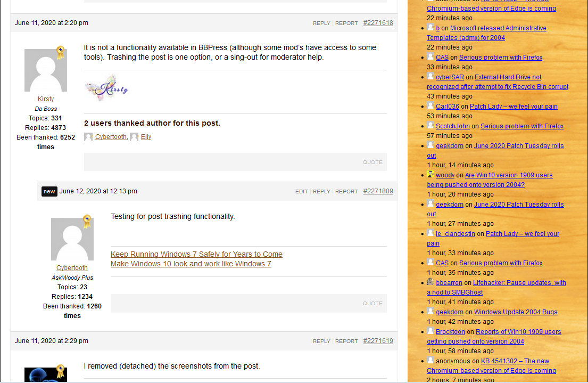Quote Cybertooth's testing post

[x=372, y=304]
